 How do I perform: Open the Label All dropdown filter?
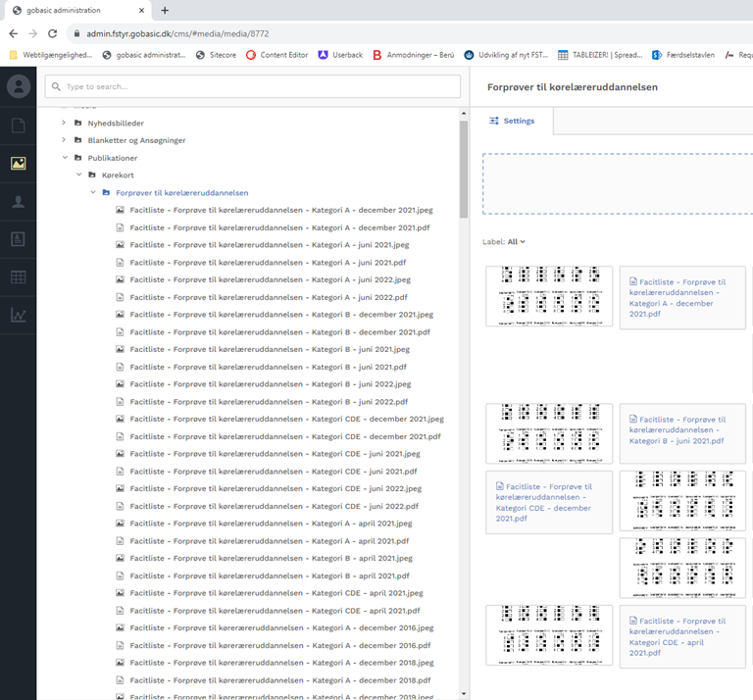[x=516, y=242]
